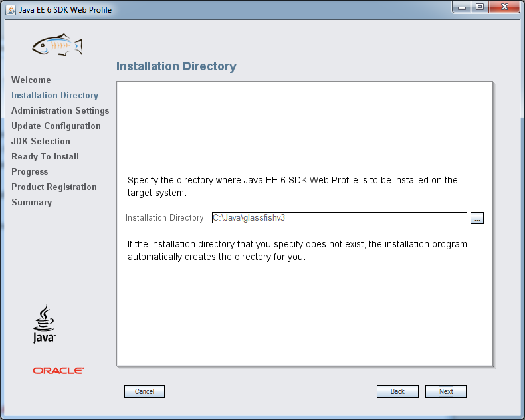This screenshot has width=525, height=420.
Task: Select Administration Settings step in sidebar
Action: pyautogui.click(x=60, y=110)
